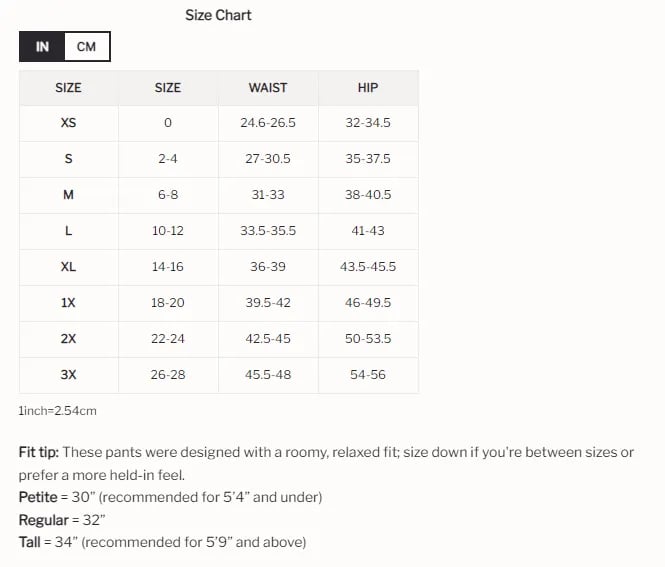Select the 3X size row label
The image size is (665, 567).
point(68,375)
